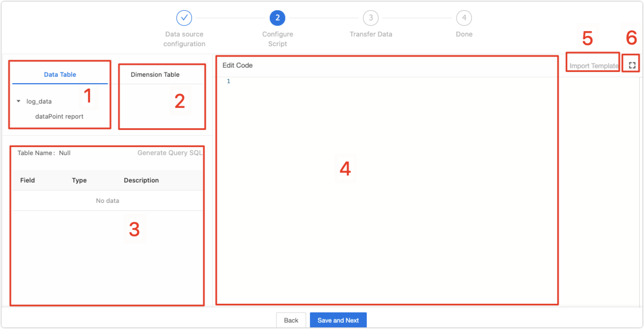Click the completed checkmark on Data source configuration step

coord(184,18)
